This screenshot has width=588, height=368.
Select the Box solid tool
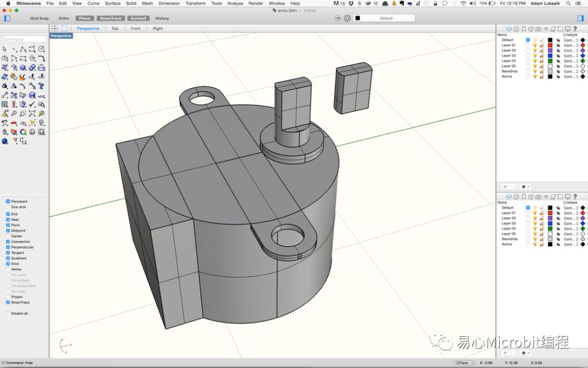pos(23,68)
